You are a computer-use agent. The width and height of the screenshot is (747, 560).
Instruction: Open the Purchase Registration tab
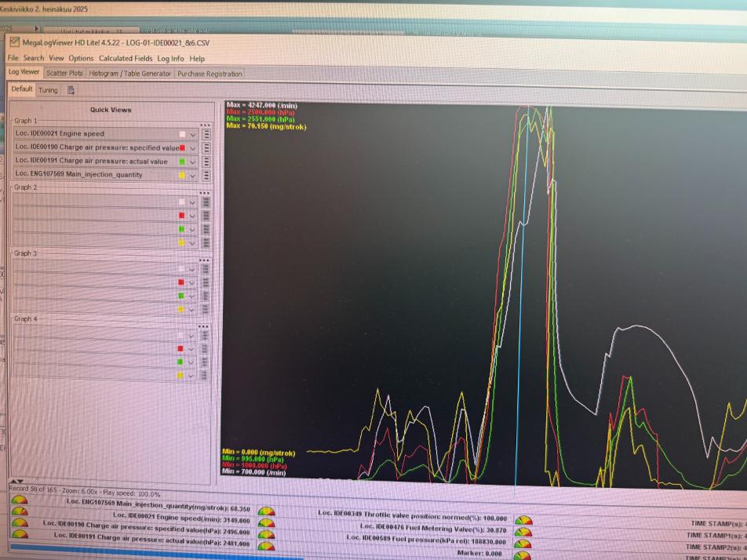210,74
